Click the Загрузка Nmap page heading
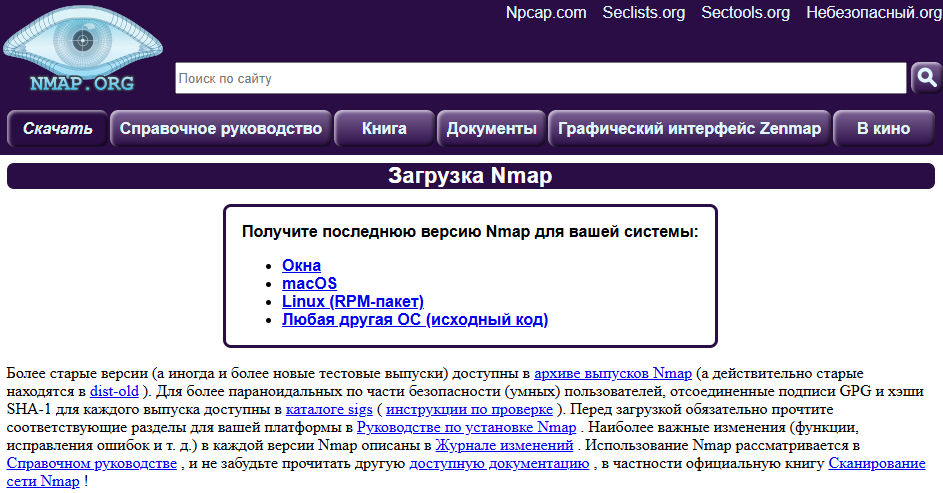The image size is (943, 493). pyautogui.click(x=470, y=176)
